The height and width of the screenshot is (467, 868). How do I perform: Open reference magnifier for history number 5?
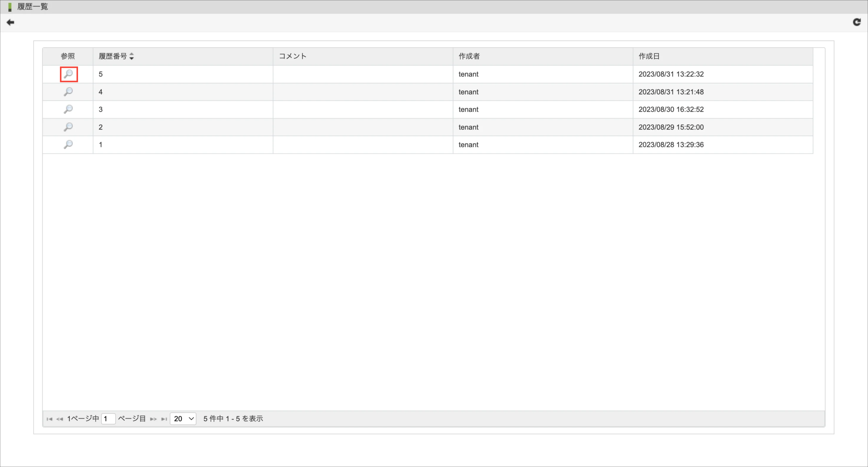[68, 74]
